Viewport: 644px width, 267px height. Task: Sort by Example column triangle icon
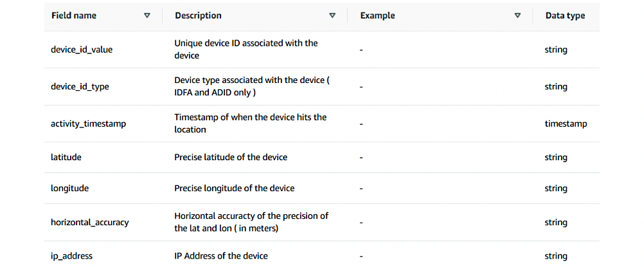tap(517, 15)
